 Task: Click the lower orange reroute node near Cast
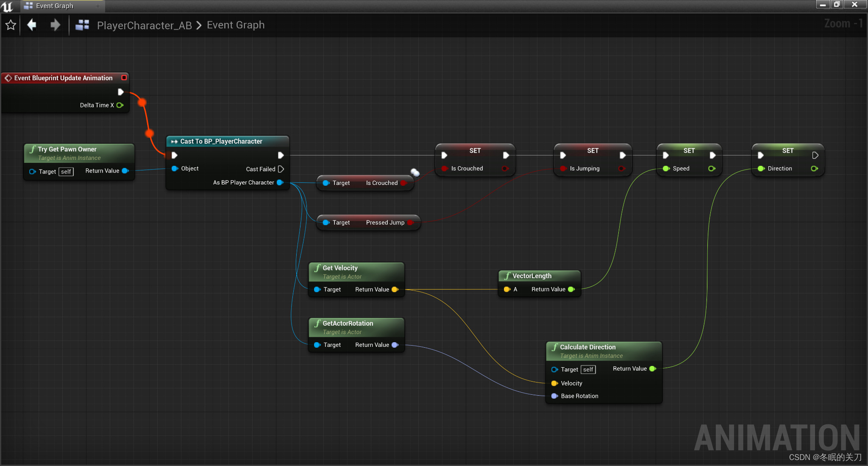pyautogui.click(x=149, y=134)
